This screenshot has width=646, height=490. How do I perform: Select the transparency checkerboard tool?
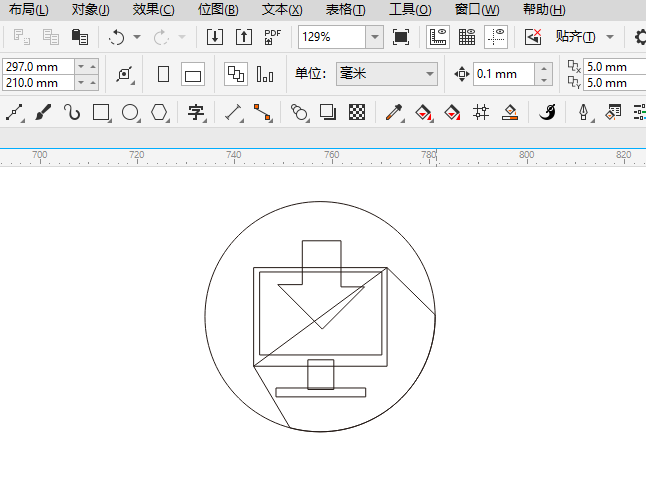pos(357,112)
